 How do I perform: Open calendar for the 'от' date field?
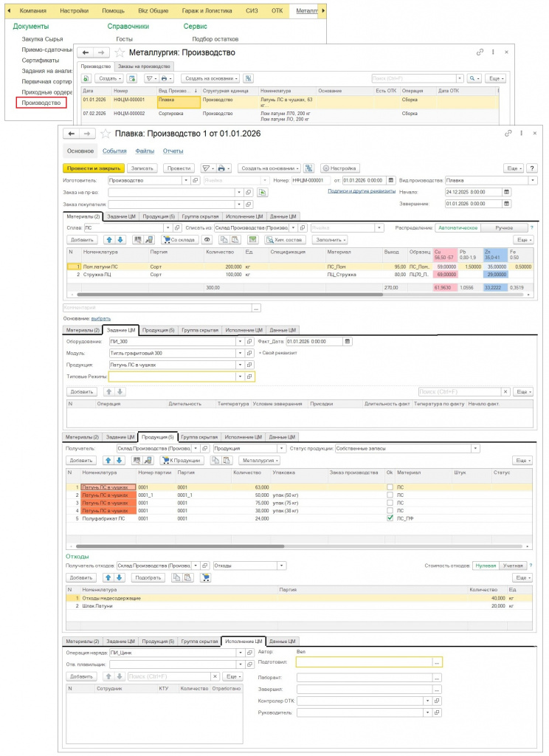[x=391, y=180]
